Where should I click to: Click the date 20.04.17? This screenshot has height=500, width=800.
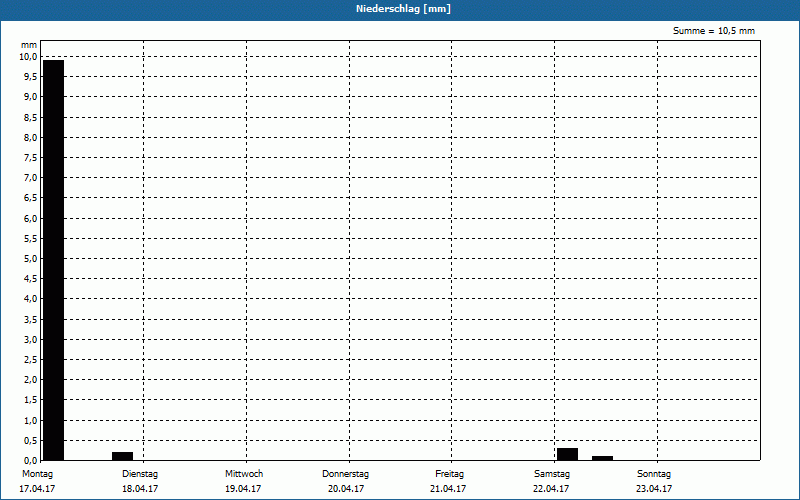point(346,489)
